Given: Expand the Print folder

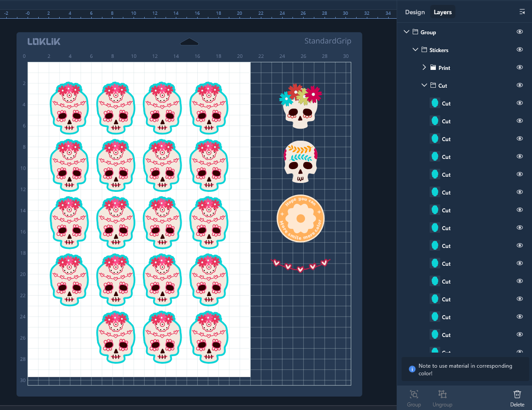Looking at the screenshot, I should point(424,68).
